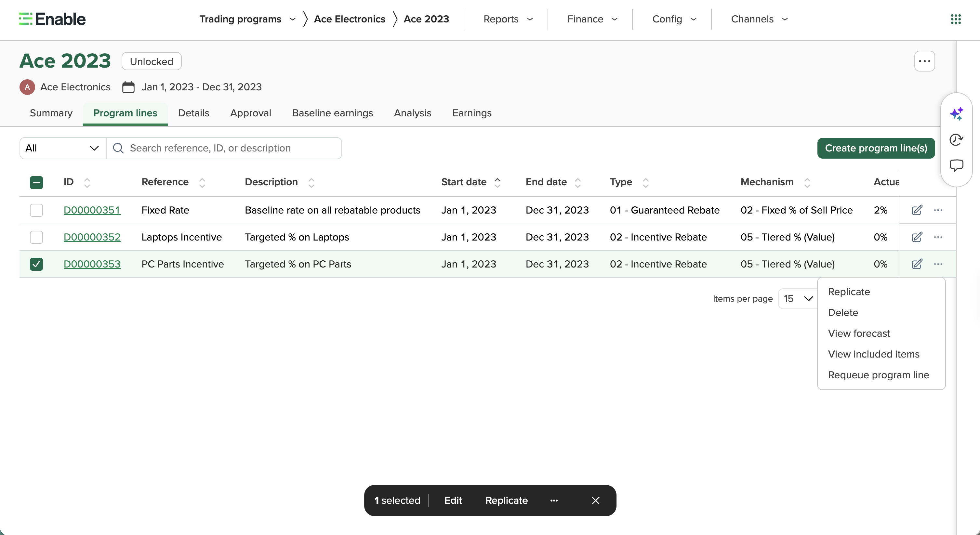980x535 pixels.
Task: Open more options for Laptops Incentive row
Action: (938, 237)
